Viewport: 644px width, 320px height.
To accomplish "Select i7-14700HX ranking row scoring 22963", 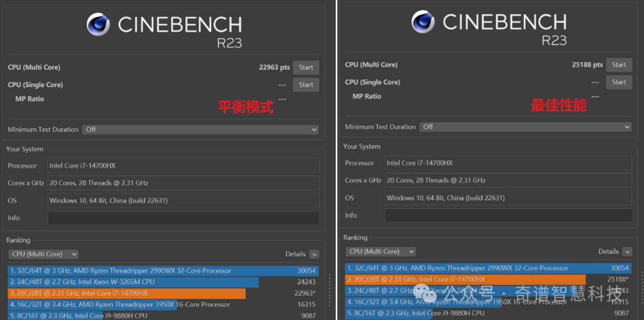I will 163,293.
